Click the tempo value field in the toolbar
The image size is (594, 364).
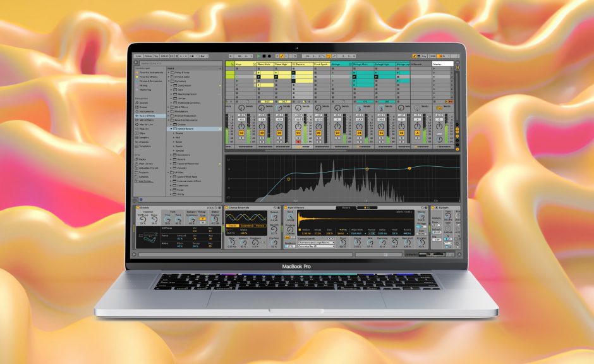click(163, 56)
